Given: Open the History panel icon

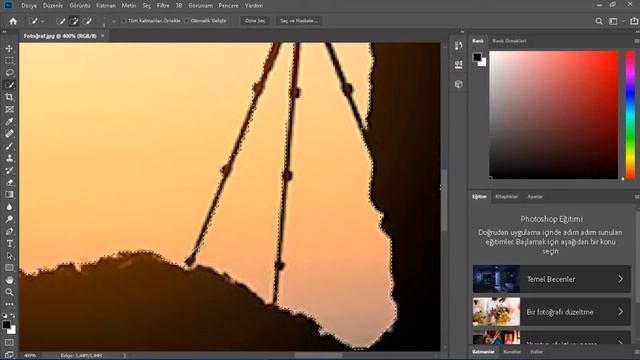Looking at the screenshot, I should pos(458,45).
